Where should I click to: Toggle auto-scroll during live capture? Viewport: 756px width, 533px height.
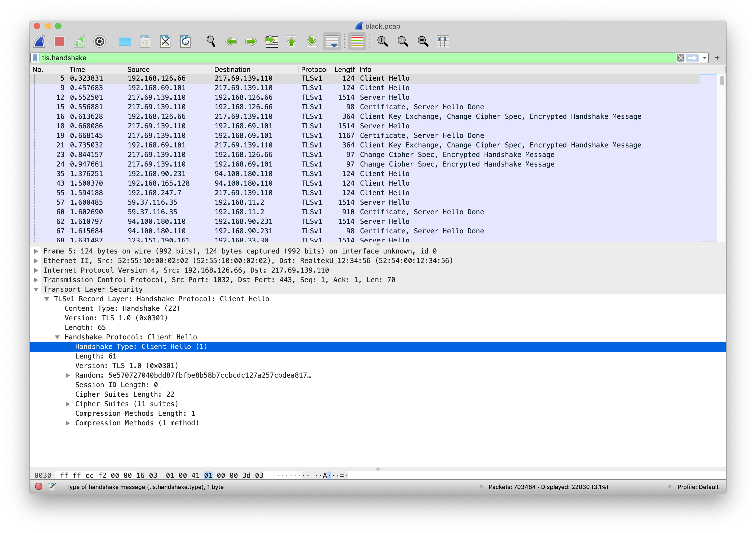click(x=332, y=42)
